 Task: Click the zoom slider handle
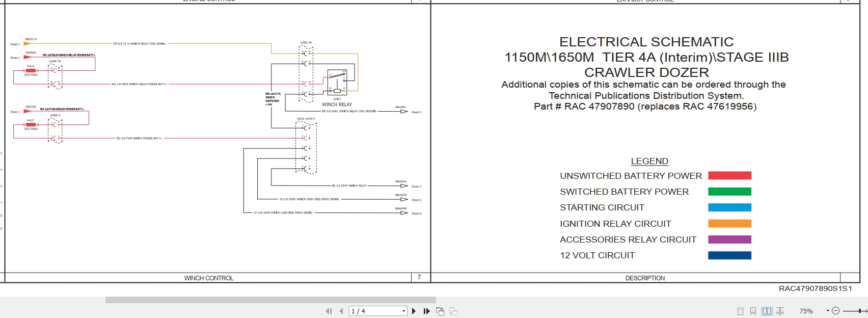pyautogui.click(x=860, y=311)
